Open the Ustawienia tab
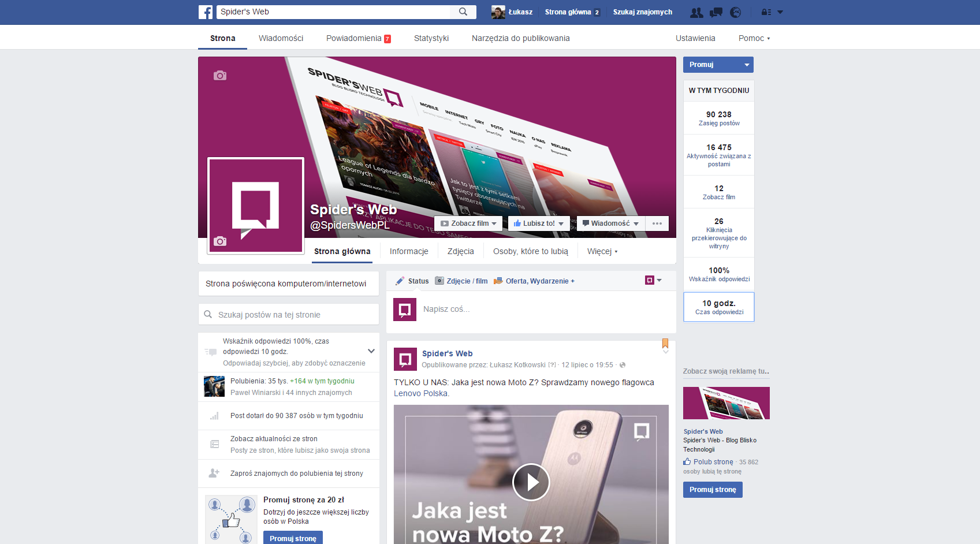This screenshot has height=544, width=980. point(695,38)
